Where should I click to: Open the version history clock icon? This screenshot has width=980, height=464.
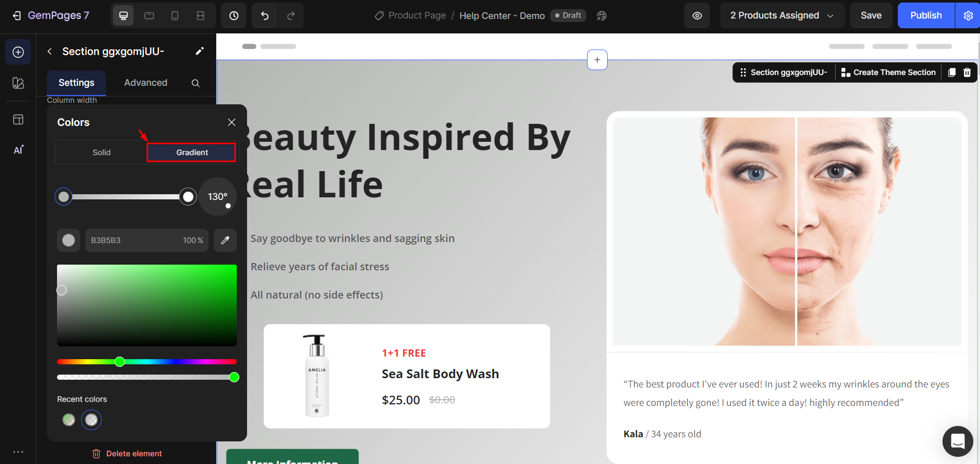[x=234, y=15]
